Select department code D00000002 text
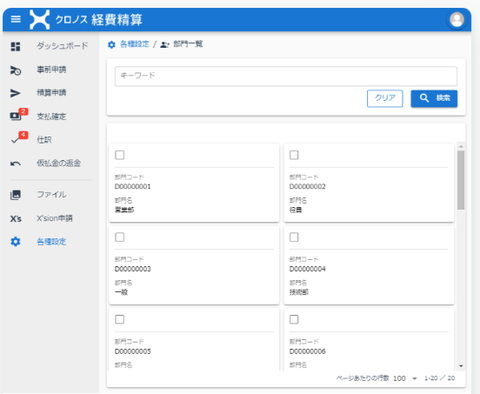The width and height of the screenshot is (480, 394). 307,187
